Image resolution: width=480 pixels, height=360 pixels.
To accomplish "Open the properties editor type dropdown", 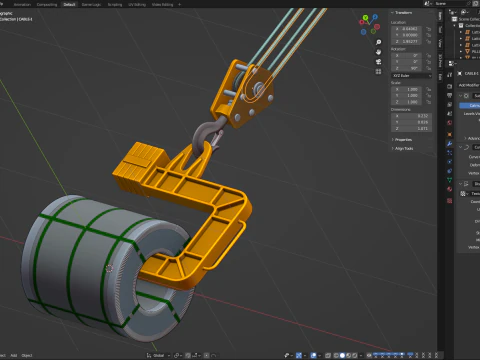I will tap(452, 63).
